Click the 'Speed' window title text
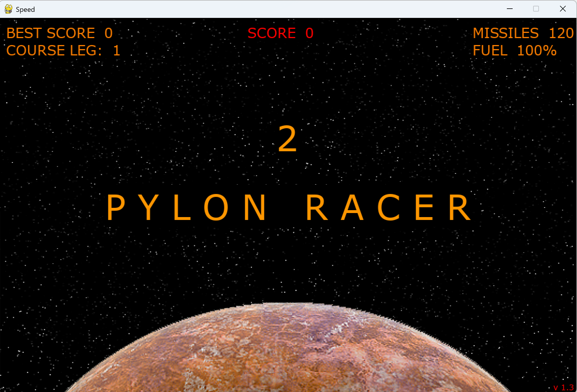The width and height of the screenshot is (577, 392). tap(25, 10)
